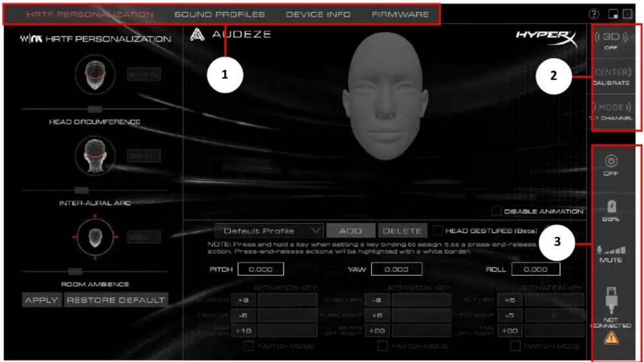Click the power Off icon
The width and height of the screenshot is (644, 362).
coord(611,161)
